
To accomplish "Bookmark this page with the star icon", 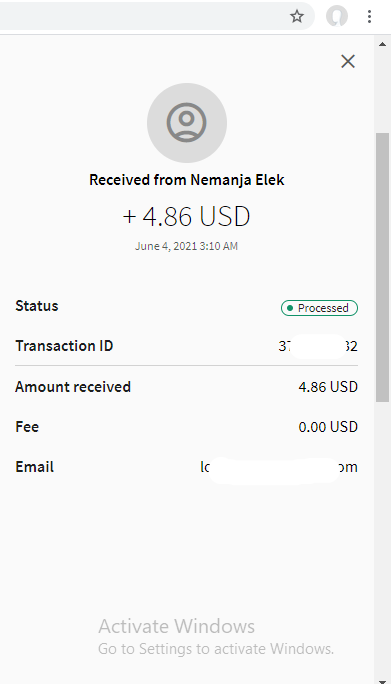I will coord(297,17).
